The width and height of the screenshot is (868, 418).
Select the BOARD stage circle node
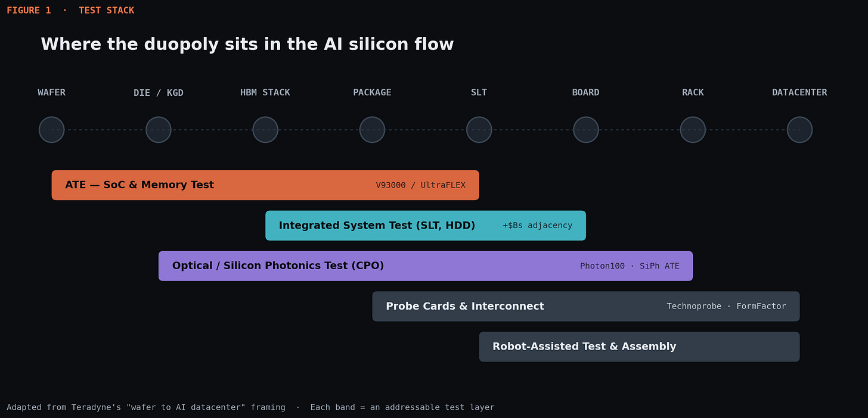(586, 130)
